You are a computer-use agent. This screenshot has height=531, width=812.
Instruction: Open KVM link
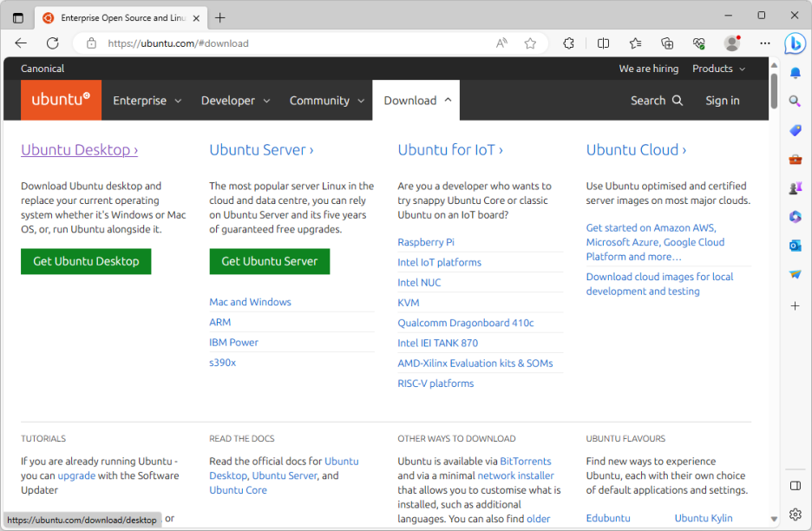point(408,303)
